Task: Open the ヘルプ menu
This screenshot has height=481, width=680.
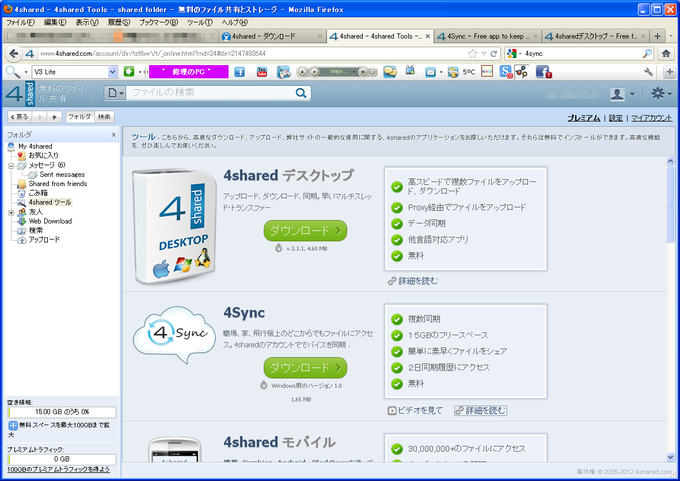Action: (x=235, y=22)
